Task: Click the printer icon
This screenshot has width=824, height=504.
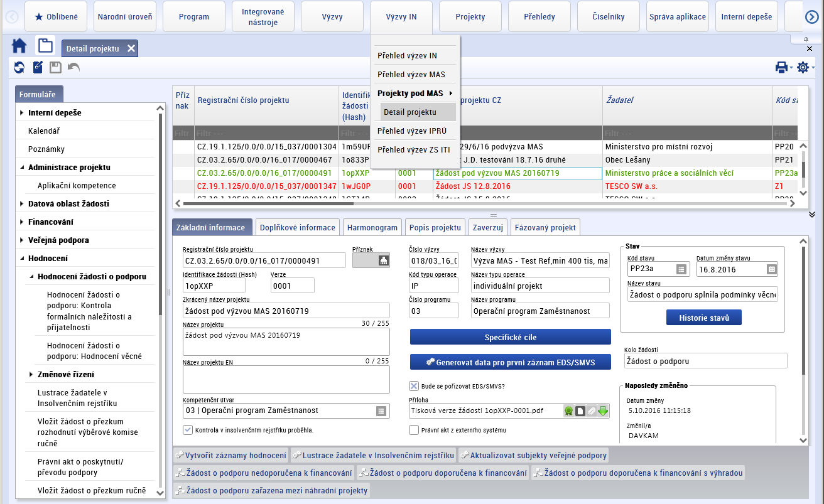Action: [781, 67]
